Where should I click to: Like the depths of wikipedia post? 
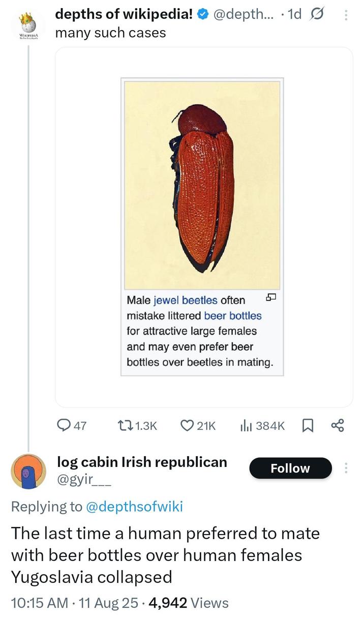click(x=189, y=425)
